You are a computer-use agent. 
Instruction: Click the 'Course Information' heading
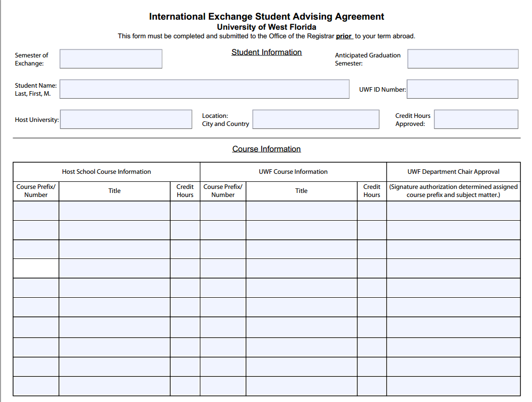click(x=267, y=149)
